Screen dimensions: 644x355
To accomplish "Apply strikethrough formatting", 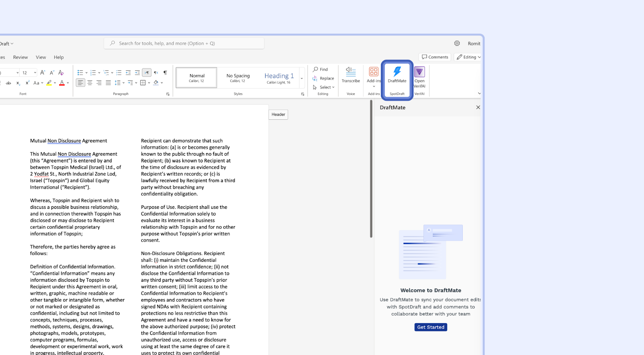I will [x=8, y=83].
